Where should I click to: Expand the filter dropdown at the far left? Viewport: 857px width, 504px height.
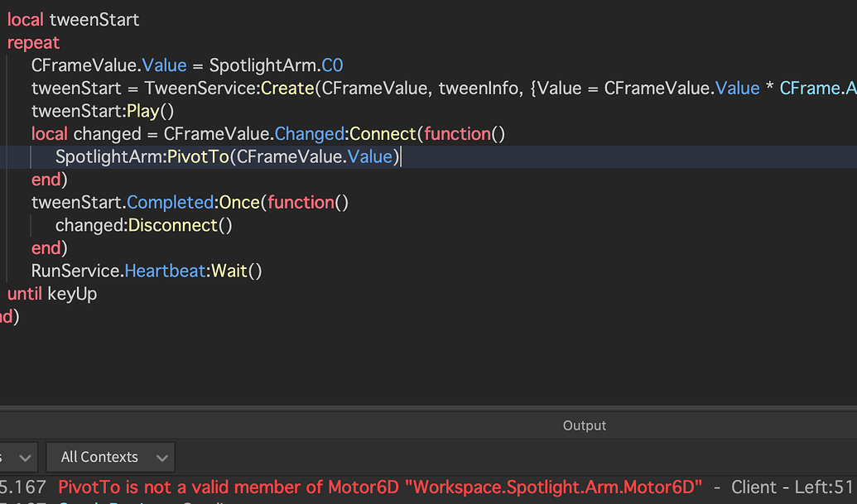point(18,457)
